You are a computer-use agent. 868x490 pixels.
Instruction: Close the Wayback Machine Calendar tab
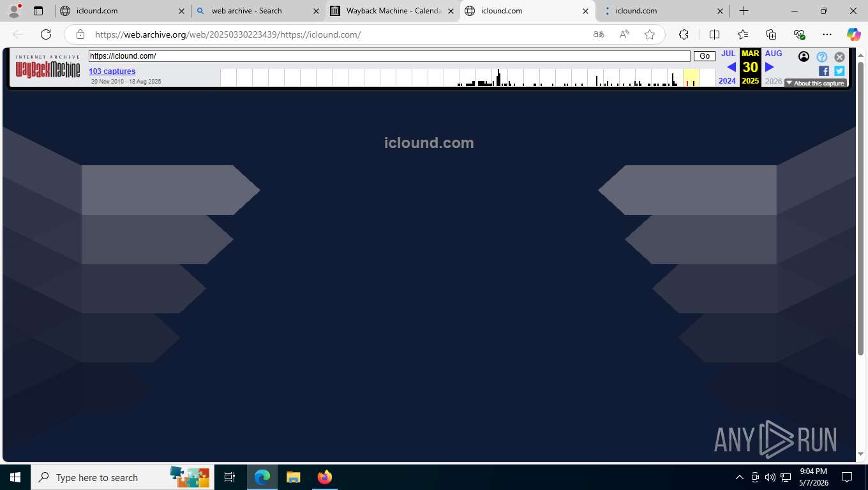tap(451, 11)
